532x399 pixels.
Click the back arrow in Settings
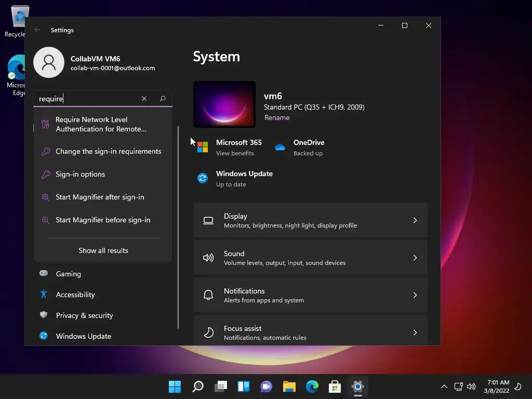tap(37, 30)
